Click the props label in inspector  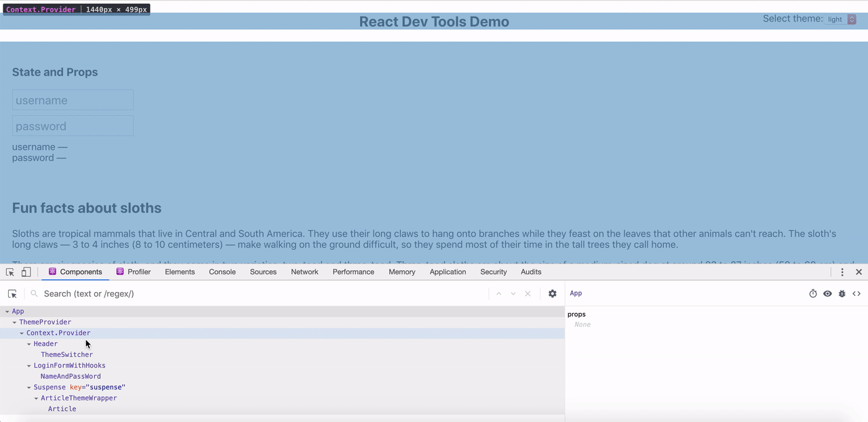(x=576, y=314)
